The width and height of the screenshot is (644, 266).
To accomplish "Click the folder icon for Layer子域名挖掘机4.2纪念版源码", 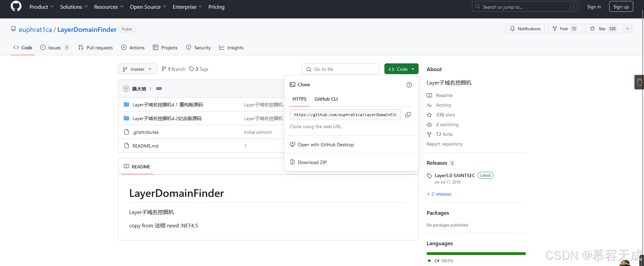I will click(126, 118).
